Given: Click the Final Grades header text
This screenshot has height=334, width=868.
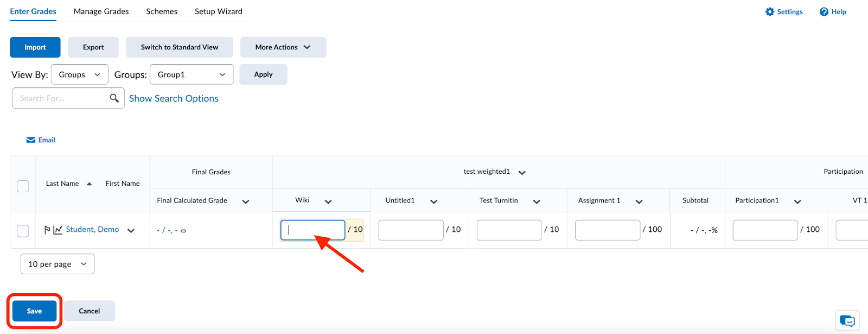Looking at the screenshot, I should coord(211,172).
